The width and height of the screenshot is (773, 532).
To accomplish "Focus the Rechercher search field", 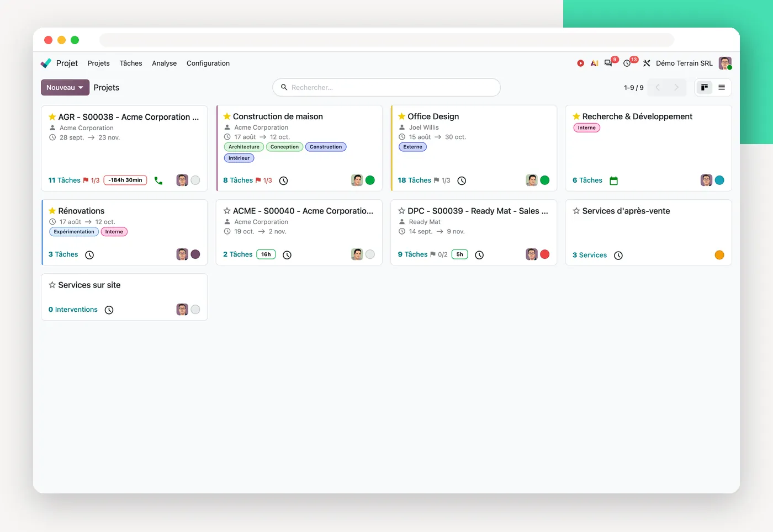I will click(x=386, y=87).
